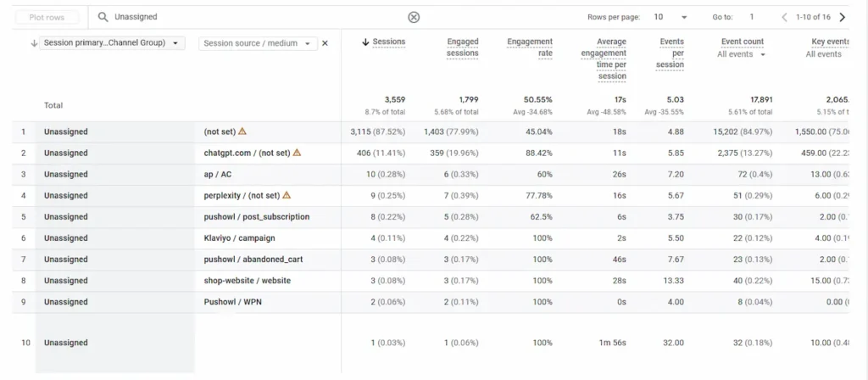The image size is (868, 380).
Task: Remove the Session source / medium dimension
Action: 325,43
